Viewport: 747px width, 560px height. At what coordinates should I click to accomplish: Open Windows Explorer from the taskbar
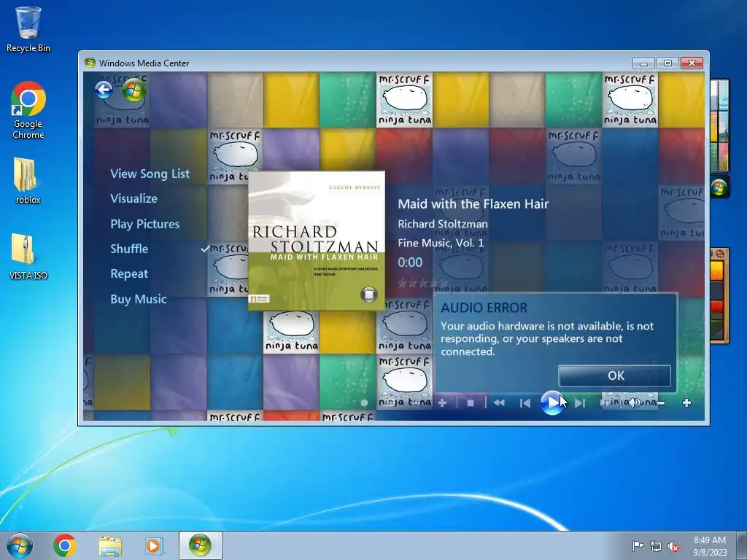(110, 545)
